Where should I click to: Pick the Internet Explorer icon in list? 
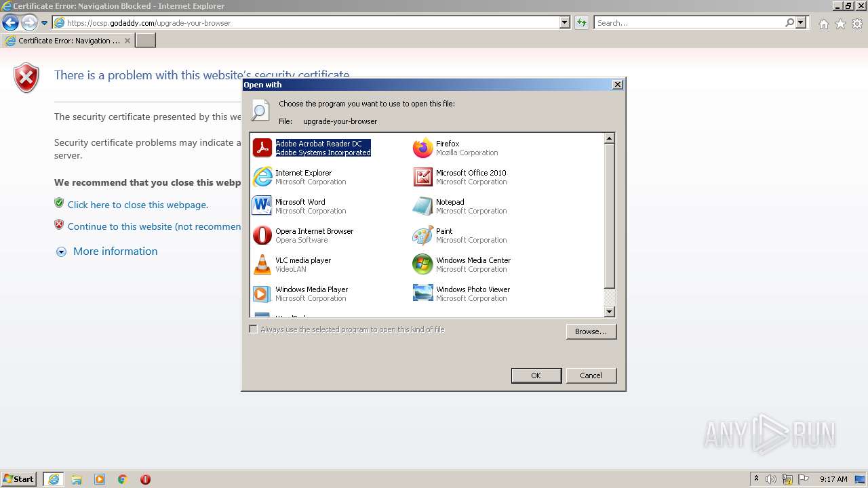262,177
